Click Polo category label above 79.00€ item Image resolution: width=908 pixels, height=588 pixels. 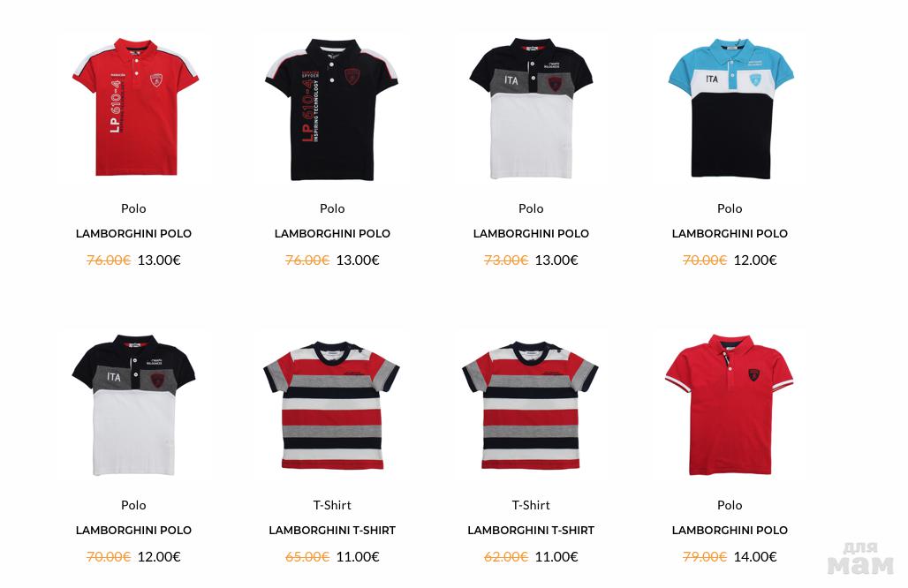[x=730, y=505]
